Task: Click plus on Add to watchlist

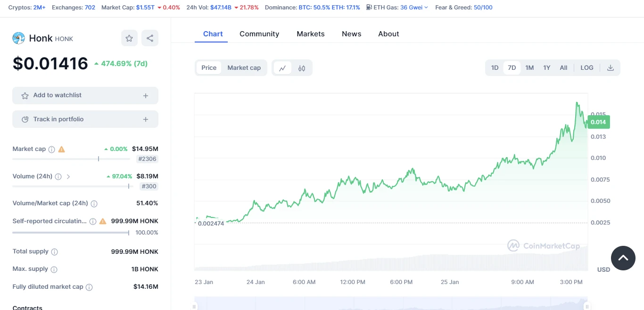Action: (146, 96)
